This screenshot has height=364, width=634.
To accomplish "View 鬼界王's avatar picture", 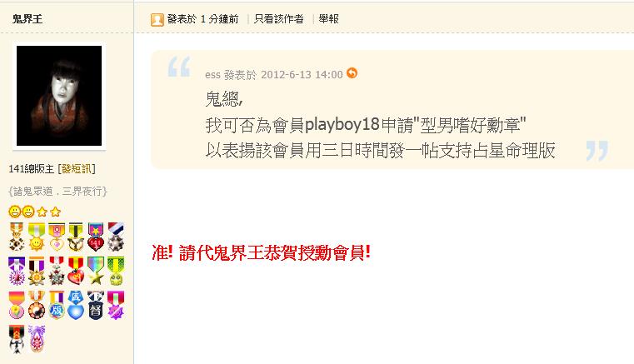I will (59, 96).
